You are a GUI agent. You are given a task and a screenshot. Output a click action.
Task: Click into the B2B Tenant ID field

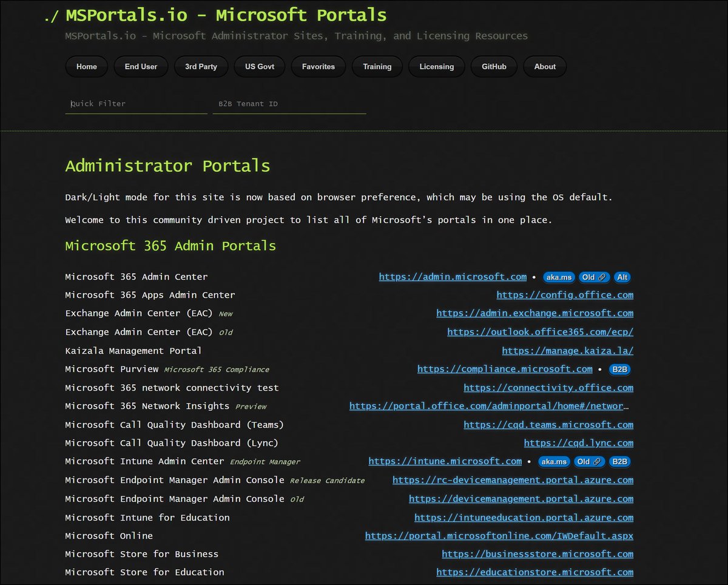289,104
